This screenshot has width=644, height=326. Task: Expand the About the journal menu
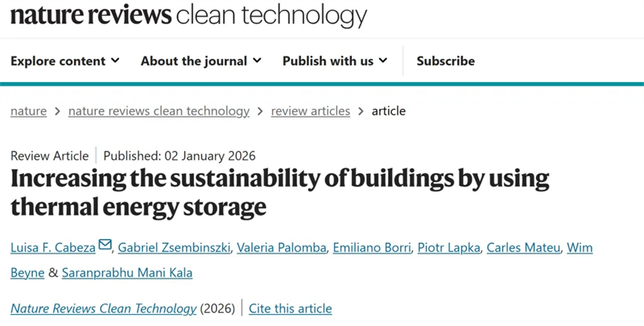(x=200, y=61)
